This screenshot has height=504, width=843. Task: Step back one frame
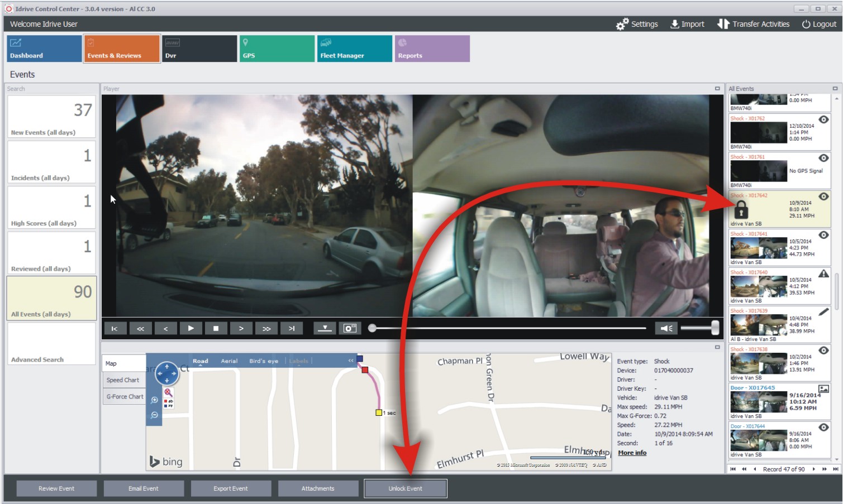[x=165, y=328]
